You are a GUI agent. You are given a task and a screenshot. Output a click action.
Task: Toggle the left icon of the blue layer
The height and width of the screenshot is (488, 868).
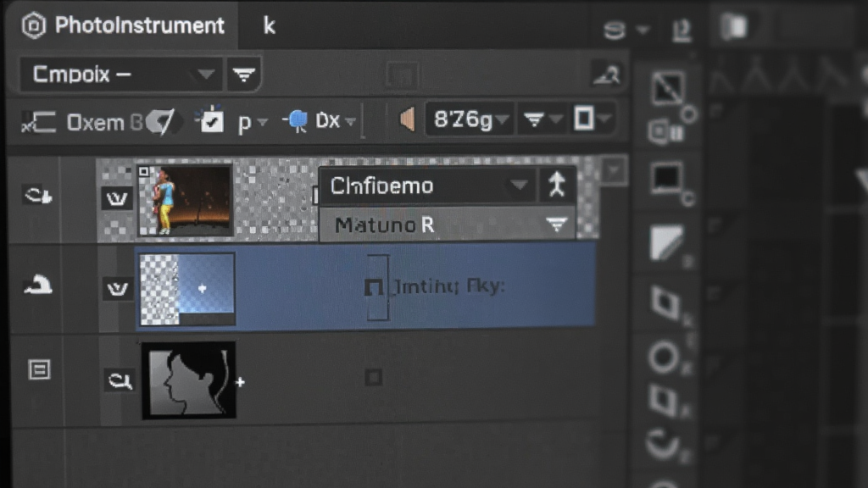click(x=37, y=285)
